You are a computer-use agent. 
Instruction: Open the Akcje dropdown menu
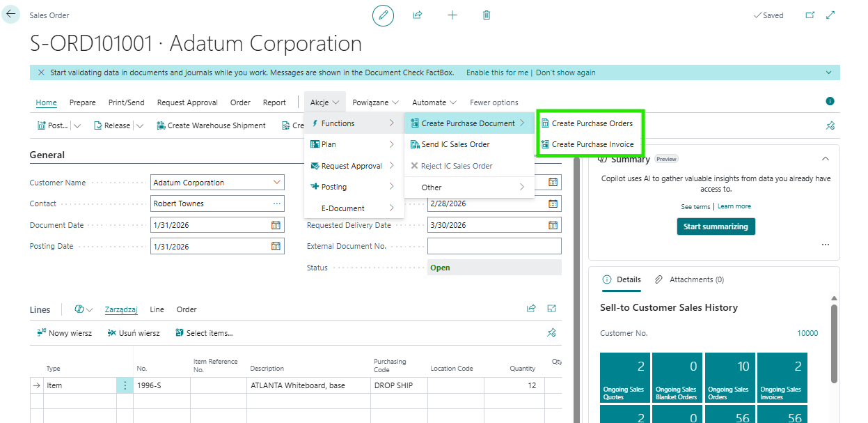(325, 102)
